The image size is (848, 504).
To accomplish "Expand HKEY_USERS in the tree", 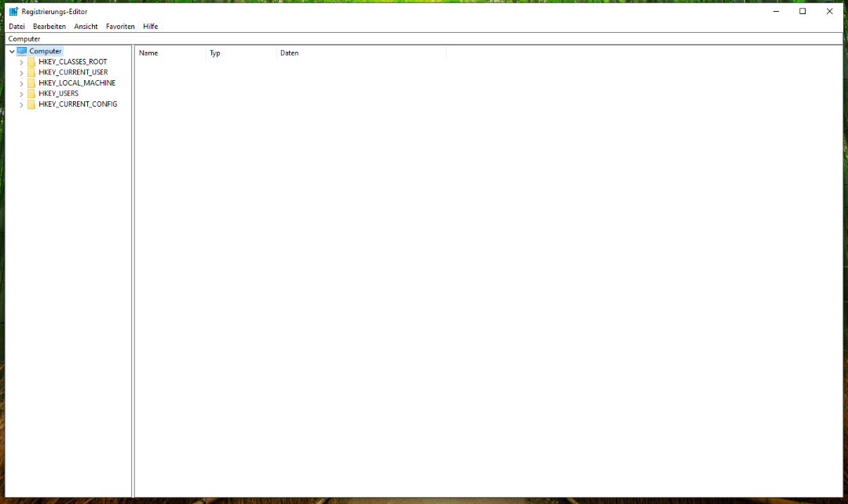I will click(x=21, y=93).
